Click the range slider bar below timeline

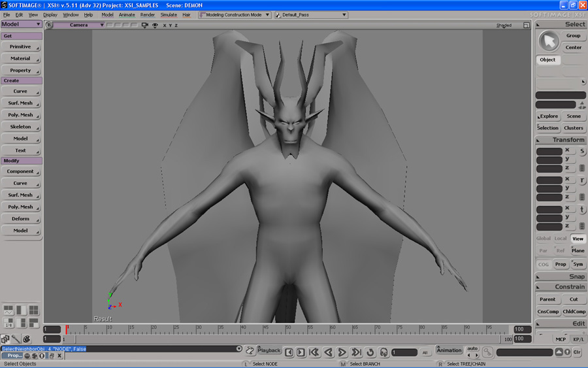point(287,339)
